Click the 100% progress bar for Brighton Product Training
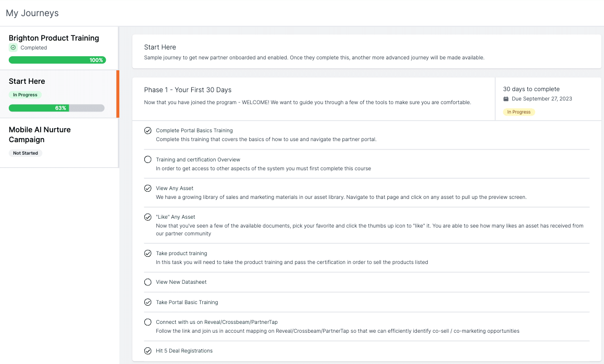This screenshot has height=364, width=604. click(x=57, y=60)
